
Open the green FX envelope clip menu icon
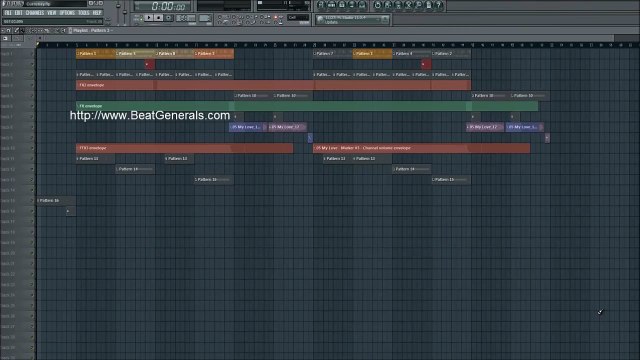tap(78, 106)
